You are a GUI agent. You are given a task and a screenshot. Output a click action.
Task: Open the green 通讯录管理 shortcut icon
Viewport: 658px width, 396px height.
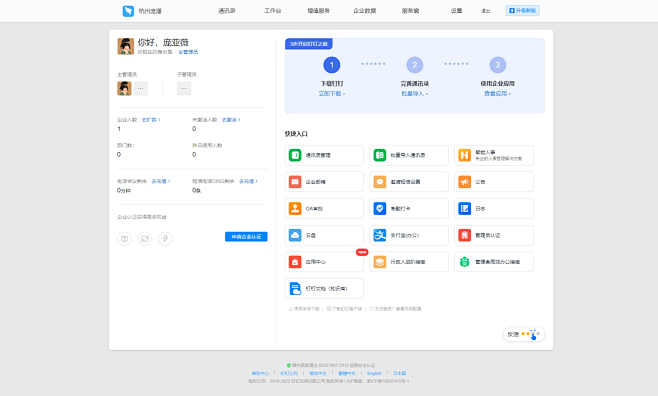295,155
